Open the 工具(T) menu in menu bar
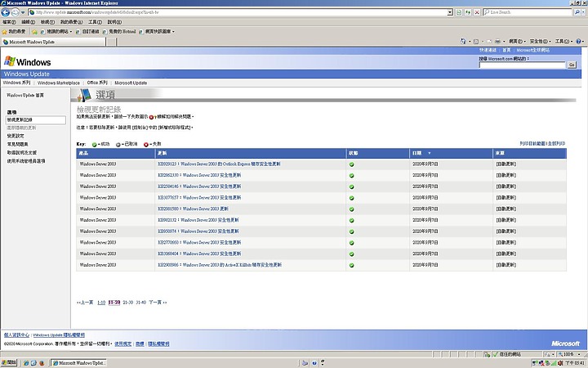This screenshot has width=588, height=368. (95, 22)
